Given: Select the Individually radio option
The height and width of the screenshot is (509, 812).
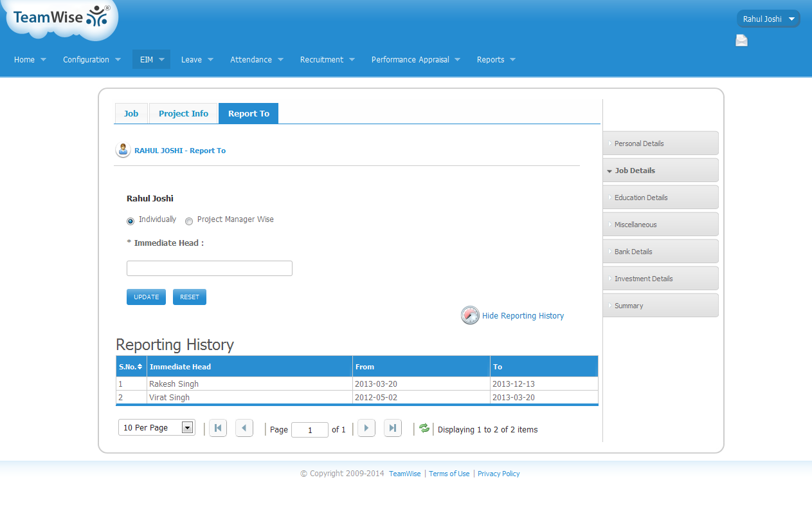Looking at the screenshot, I should click(x=131, y=221).
